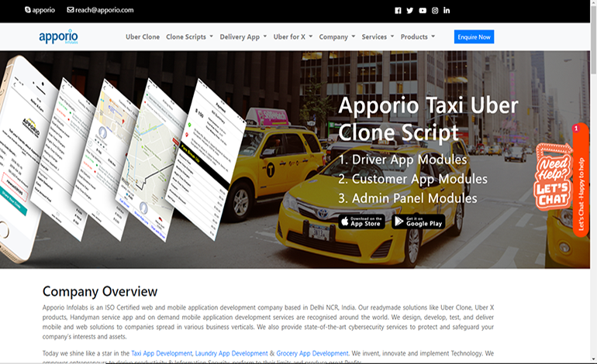Go to the Uber Clone page
The height and width of the screenshot is (364, 597).
coord(143,37)
